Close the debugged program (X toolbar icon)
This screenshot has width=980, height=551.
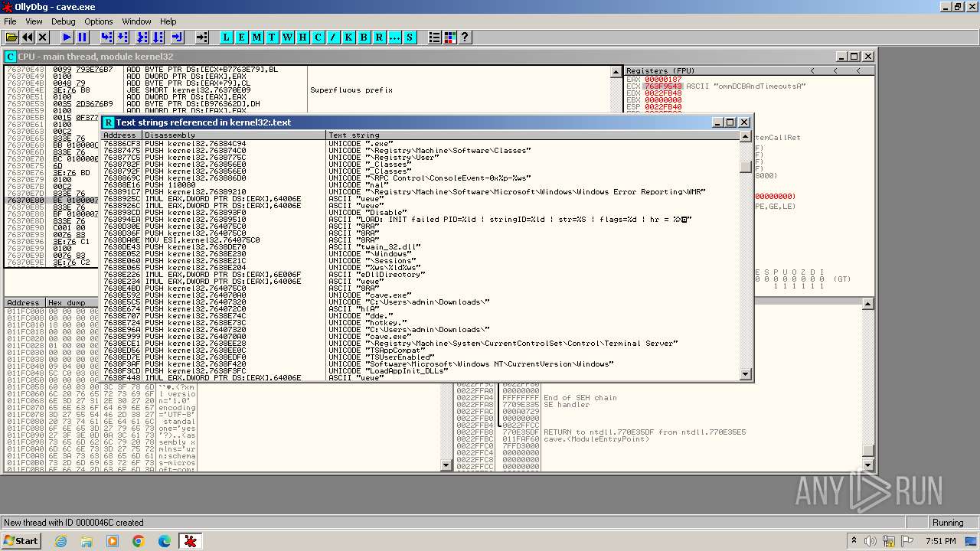[43, 37]
